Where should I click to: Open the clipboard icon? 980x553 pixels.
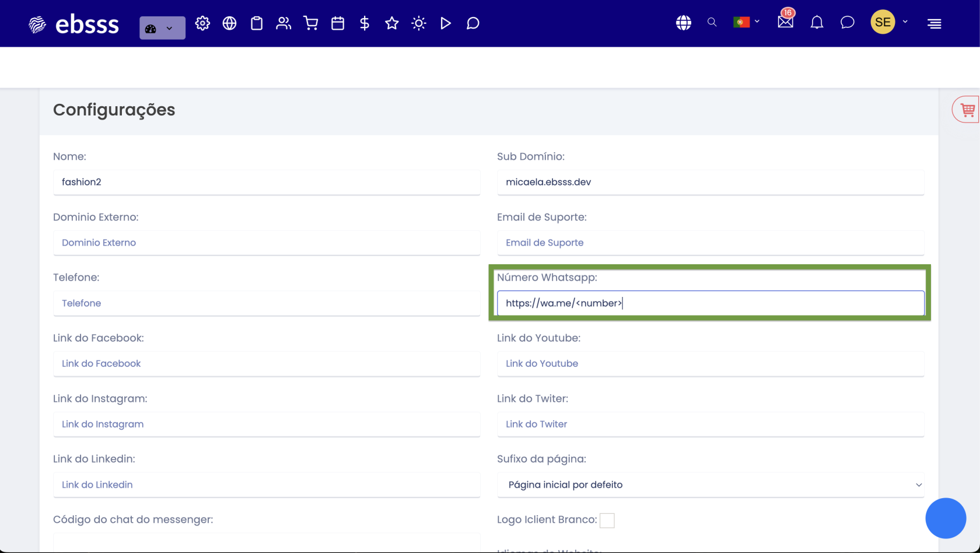click(x=257, y=23)
